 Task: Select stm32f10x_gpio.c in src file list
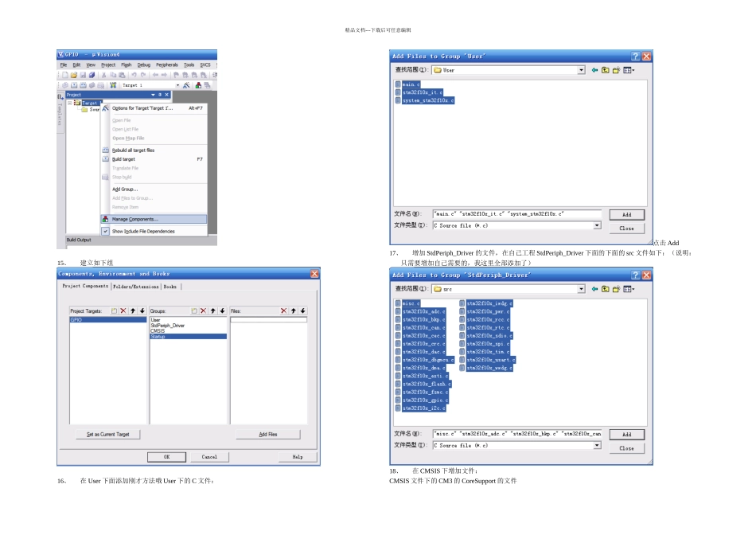(422, 400)
